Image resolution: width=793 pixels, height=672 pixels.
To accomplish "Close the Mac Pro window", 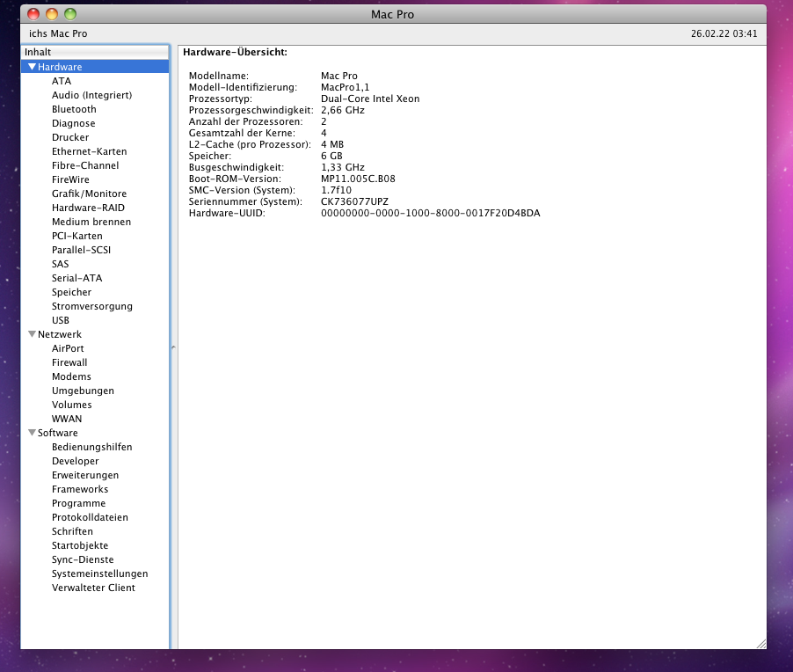I will pyautogui.click(x=33, y=14).
